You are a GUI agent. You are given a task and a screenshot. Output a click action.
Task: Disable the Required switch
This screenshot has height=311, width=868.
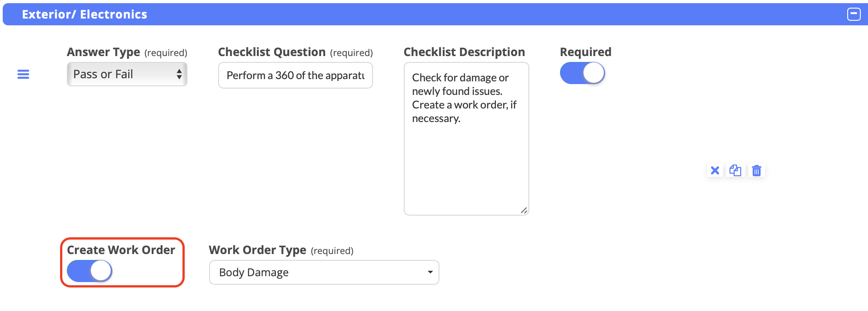point(582,73)
